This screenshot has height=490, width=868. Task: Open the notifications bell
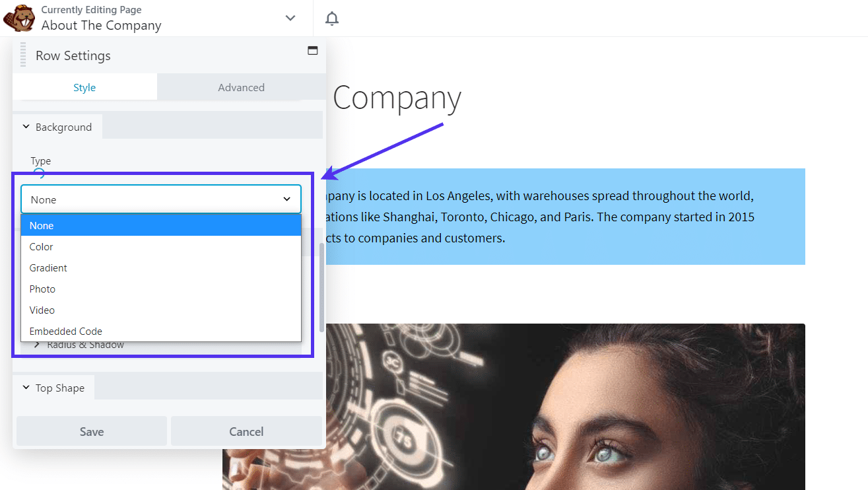click(x=331, y=18)
